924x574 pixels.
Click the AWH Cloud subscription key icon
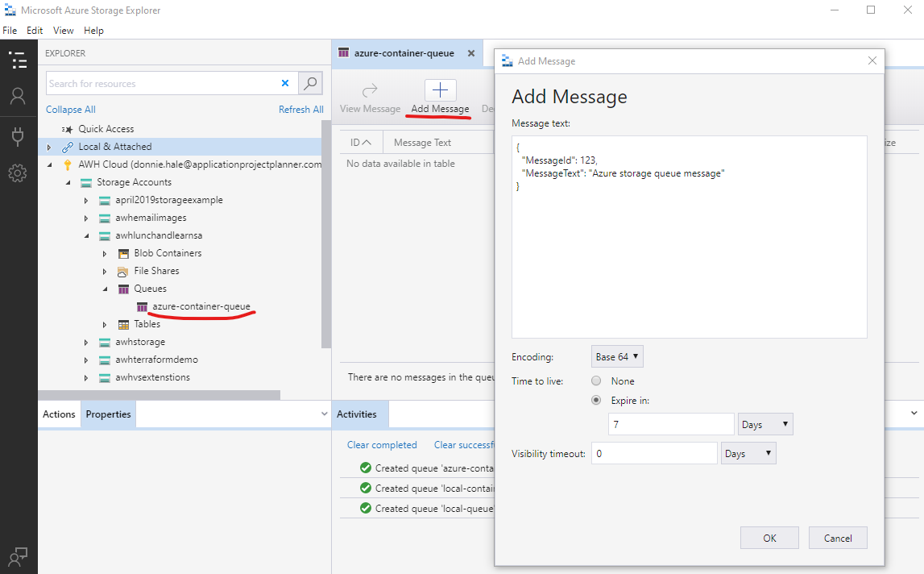(x=67, y=164)
